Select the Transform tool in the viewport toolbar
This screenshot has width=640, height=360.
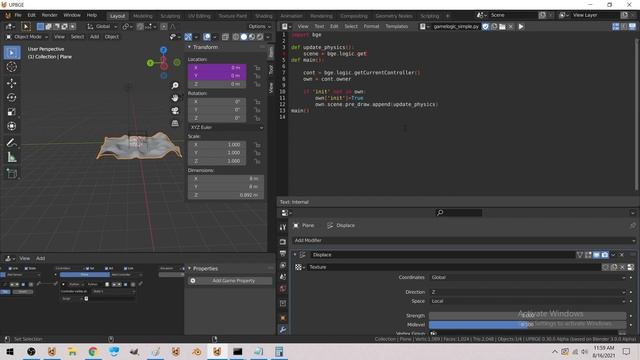pos(11,126)
